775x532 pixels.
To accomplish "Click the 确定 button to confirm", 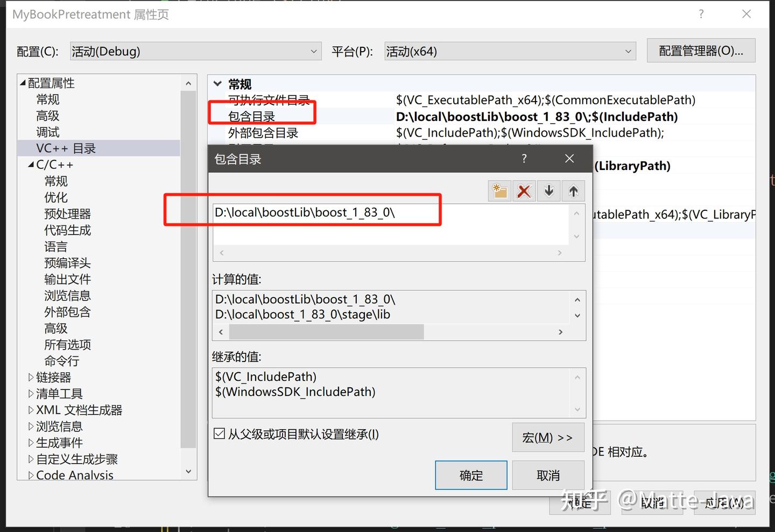I will tap(471, 475).
